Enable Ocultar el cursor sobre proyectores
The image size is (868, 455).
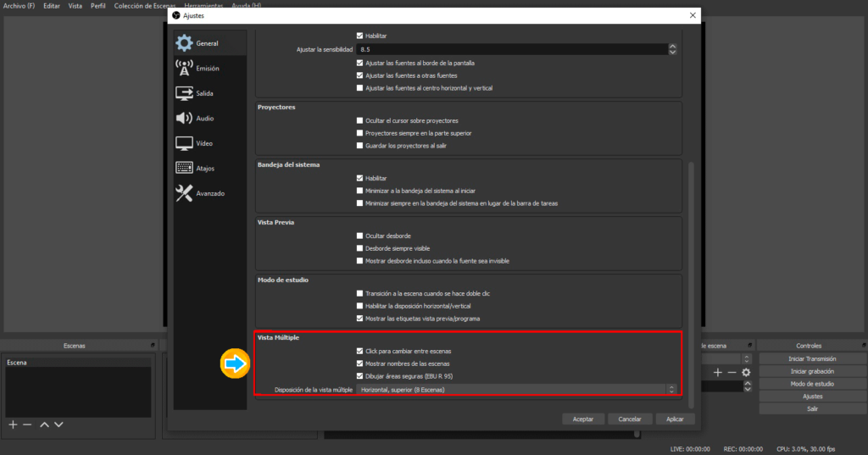pyautogui.click(x=360, y=120)
